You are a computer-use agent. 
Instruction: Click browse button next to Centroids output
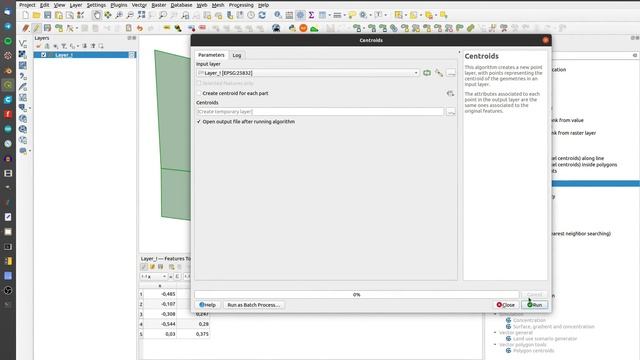451,111
